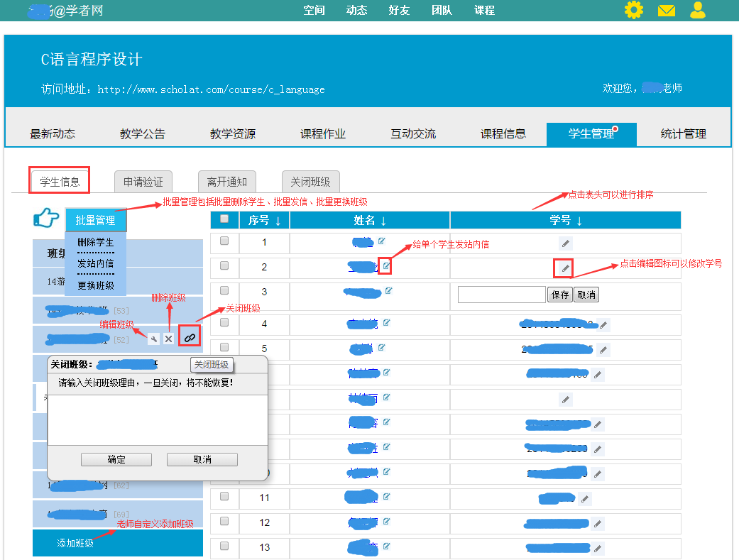This screenshot has width=739, height=560.
Task: Click the user profile icon
Action: (698, 11)
